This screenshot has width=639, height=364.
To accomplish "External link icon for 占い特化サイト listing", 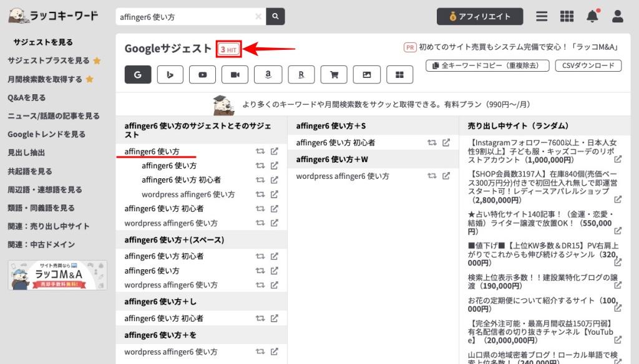I will click(x=618, y=231).
